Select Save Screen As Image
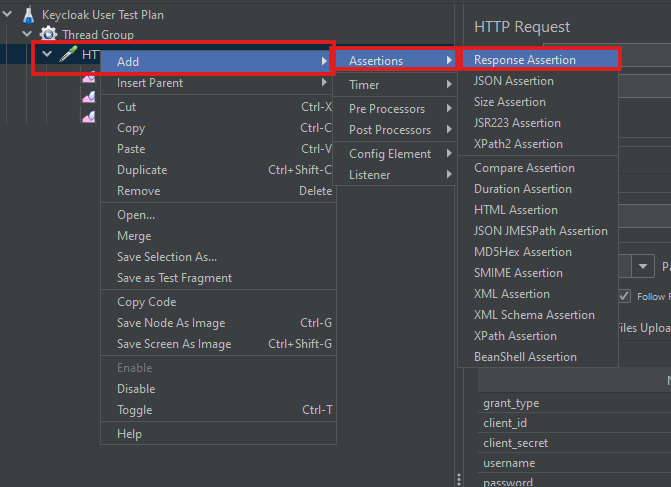The width and height of the screenshot is (671, 487). pos(218,343)
